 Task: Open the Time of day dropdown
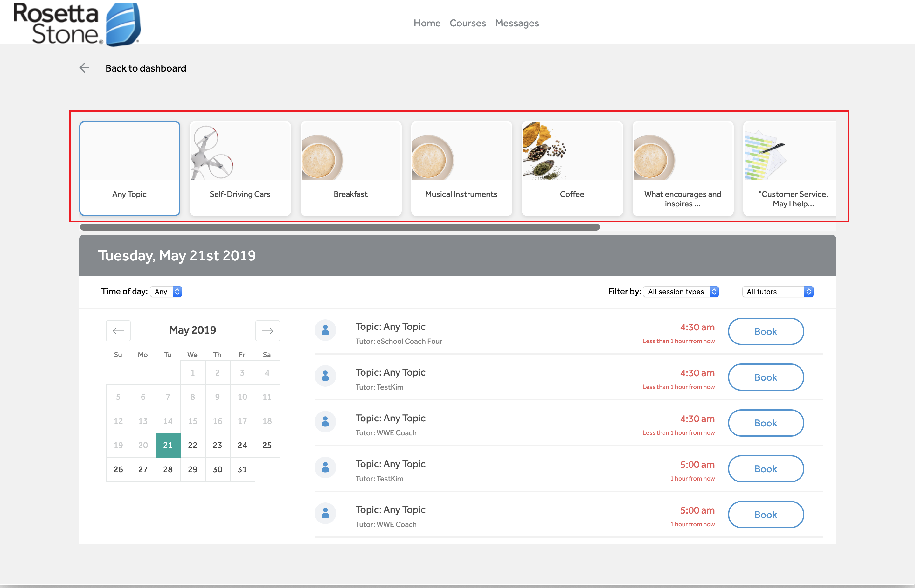coord(166,291)
